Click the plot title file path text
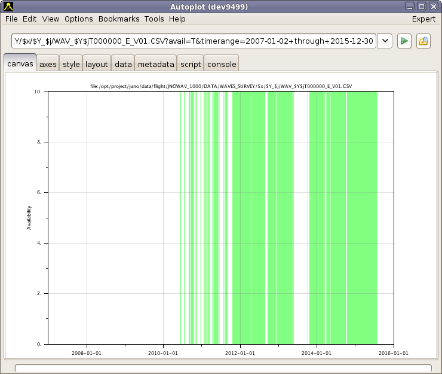Viewport: 442px width, 374px height. pyautogui.click(x=221, y=86)
